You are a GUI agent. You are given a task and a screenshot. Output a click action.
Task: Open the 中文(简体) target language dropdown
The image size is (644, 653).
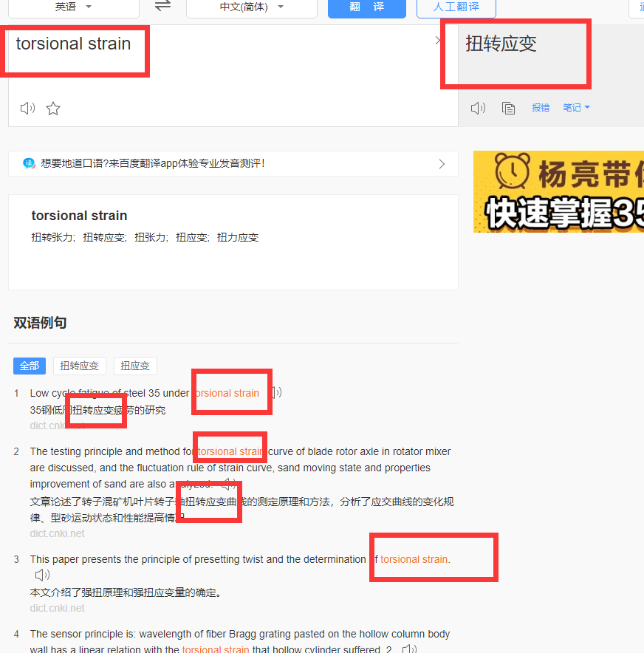tap(251, 7)
